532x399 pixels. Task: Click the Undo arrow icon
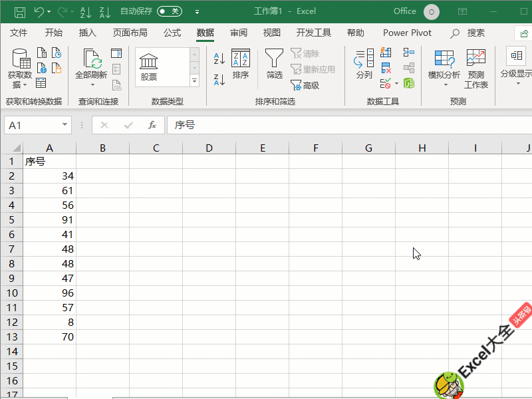click(x=39, y=12)
